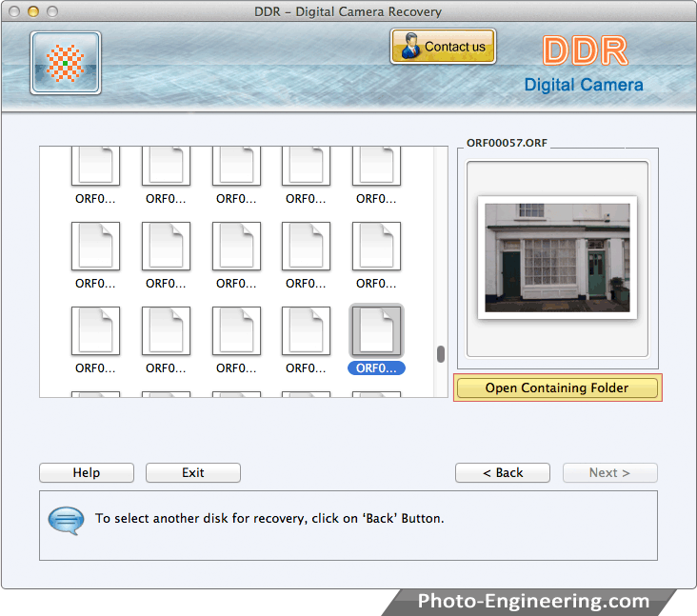697x616 pixels.
Task: Select second file icon in the selected-file row
Action: point(166,330)
